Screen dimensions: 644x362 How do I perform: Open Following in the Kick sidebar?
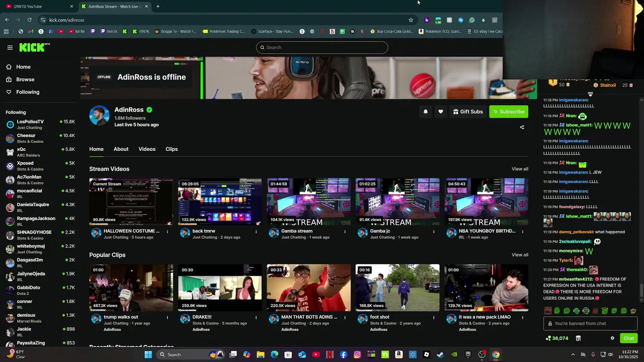(28, 92)
